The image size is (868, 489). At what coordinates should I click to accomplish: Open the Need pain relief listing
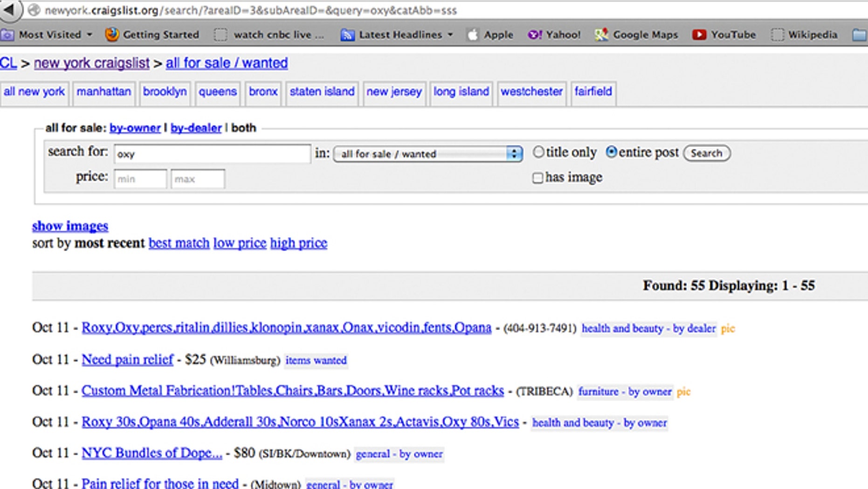pos(127,359)
